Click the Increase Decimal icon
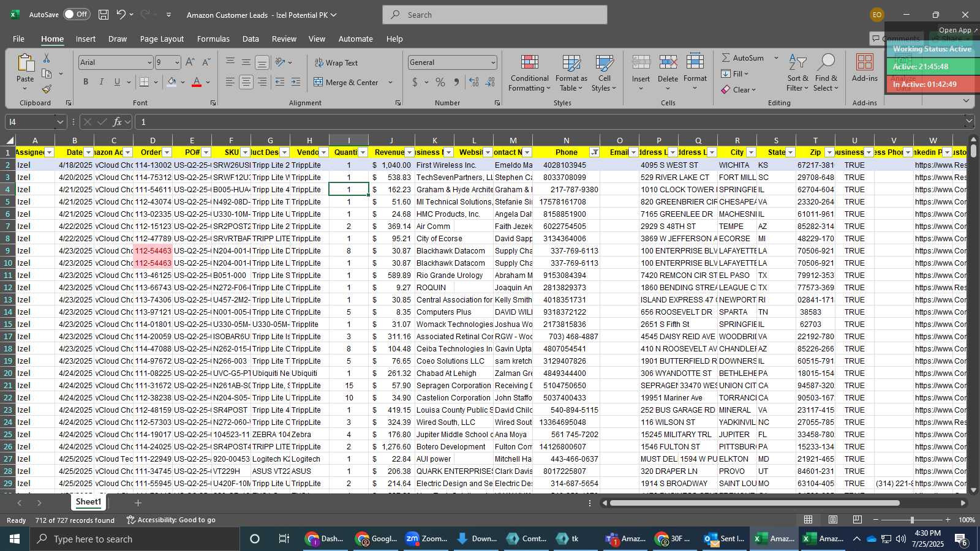The image size is (980, 551). (x=474, y=82)
